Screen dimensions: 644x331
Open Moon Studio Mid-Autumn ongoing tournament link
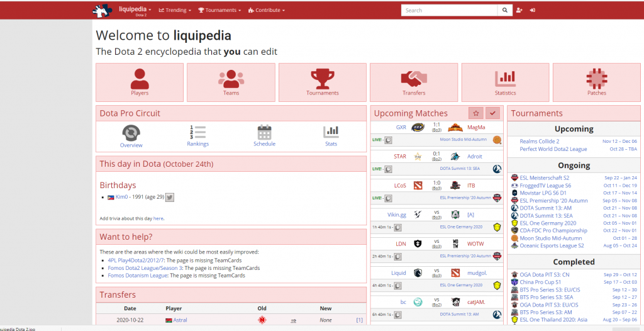pyautogui.click(x=550, y=238)
